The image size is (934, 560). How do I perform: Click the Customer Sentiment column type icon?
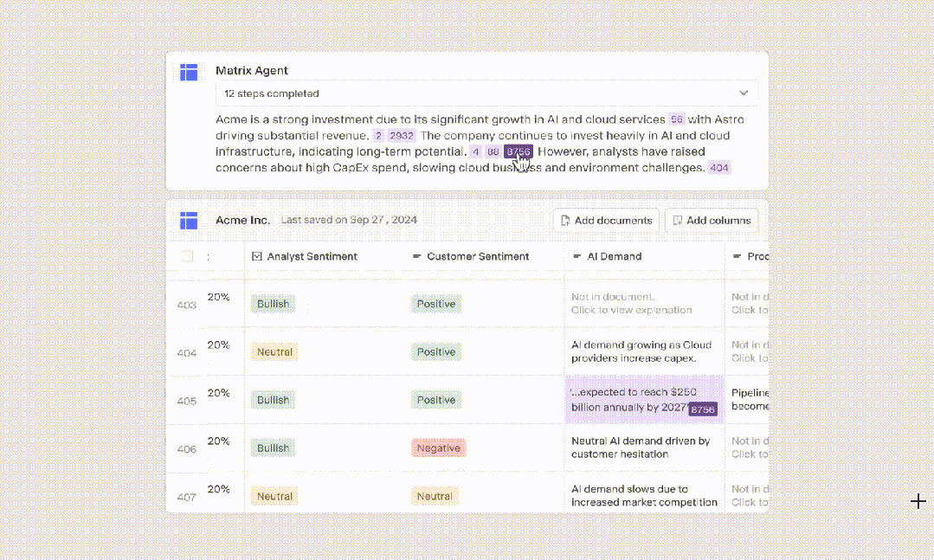pyautogui.click(x=416, y=256)
